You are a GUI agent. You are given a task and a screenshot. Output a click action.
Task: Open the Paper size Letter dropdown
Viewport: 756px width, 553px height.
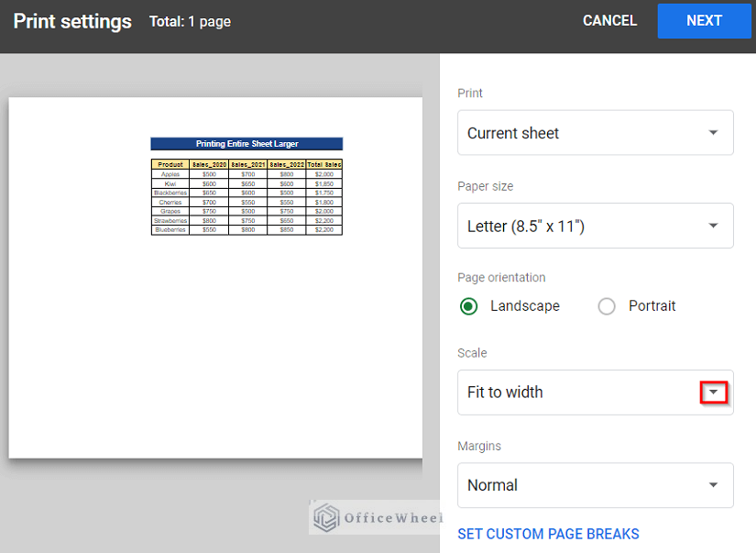click(x=595, y=226)
